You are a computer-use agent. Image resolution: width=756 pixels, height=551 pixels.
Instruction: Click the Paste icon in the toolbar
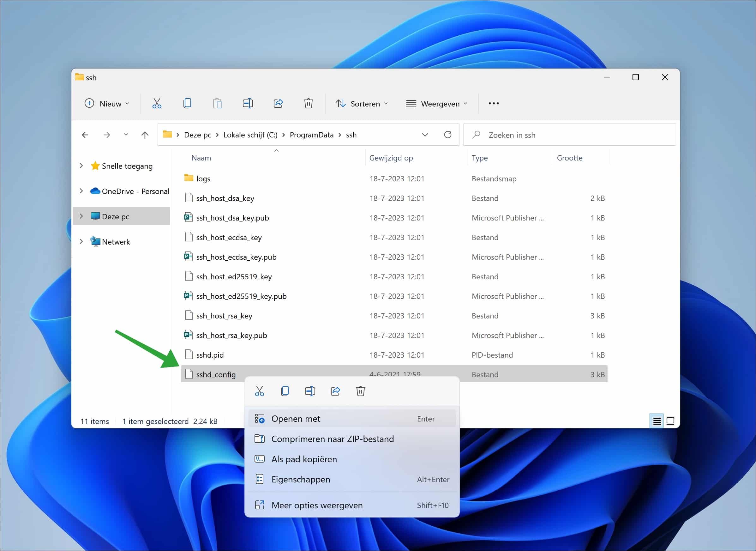217,103
